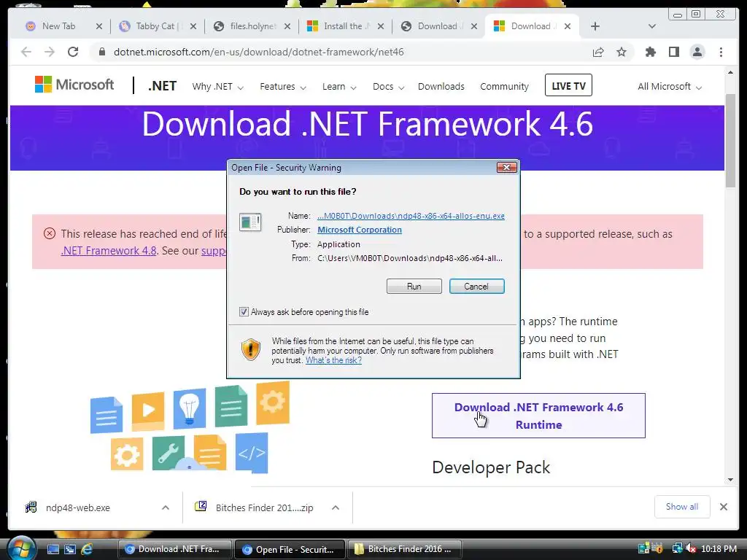Image resolution: width=747 pixels, height=560 pixels.
Task: Switch to Download .NET Fra... taskbar window
Action: [174, 549]
